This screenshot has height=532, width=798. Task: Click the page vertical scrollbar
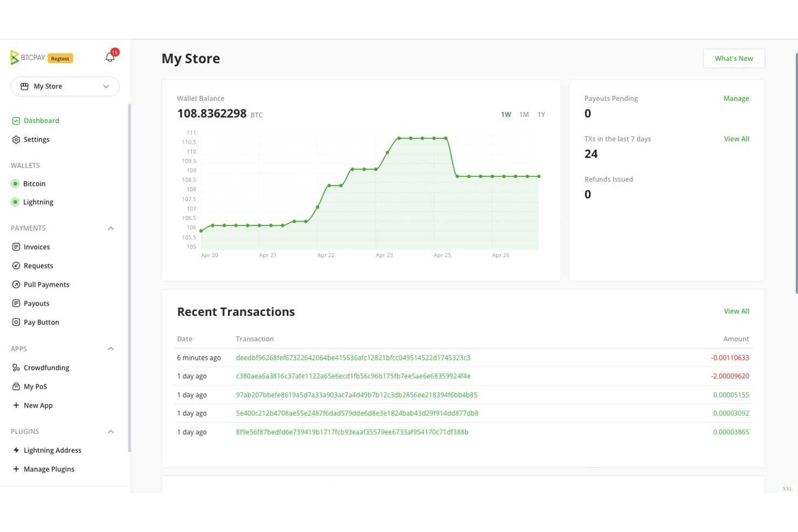pyautogui.click(x=796, y=173)
